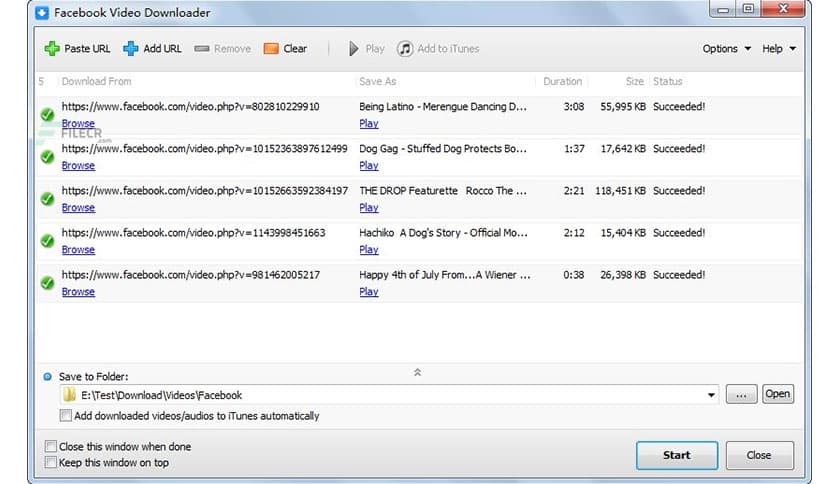This screenshot has width=836, height=484.
Task: Click Browse link under video 10152663592384197
Action: coord(78,207)
